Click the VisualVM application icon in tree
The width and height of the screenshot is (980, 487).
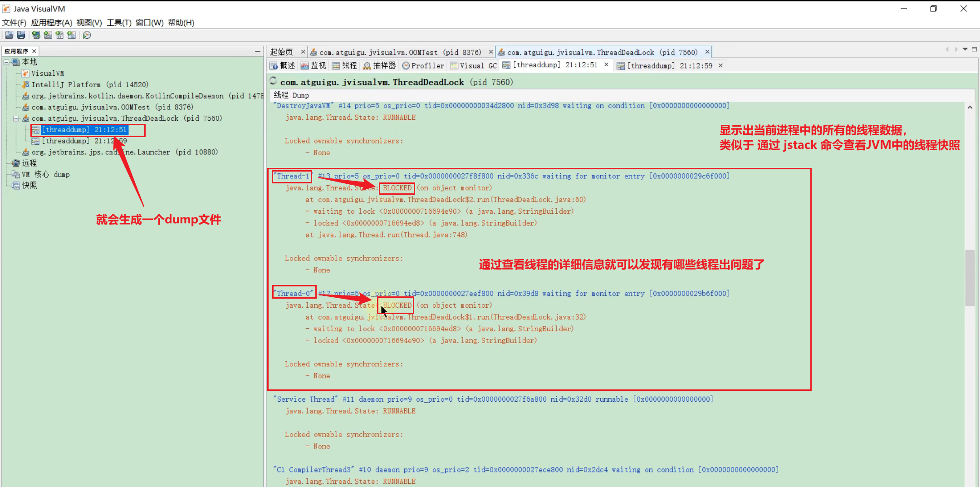click(x=26, y=74)
